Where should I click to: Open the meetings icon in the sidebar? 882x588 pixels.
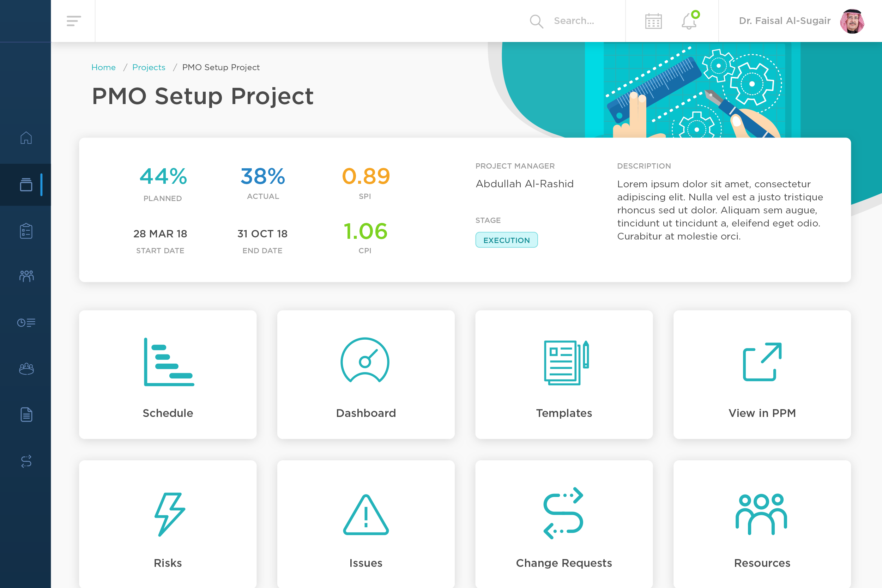pyautogui.click(x=25, y=368)
